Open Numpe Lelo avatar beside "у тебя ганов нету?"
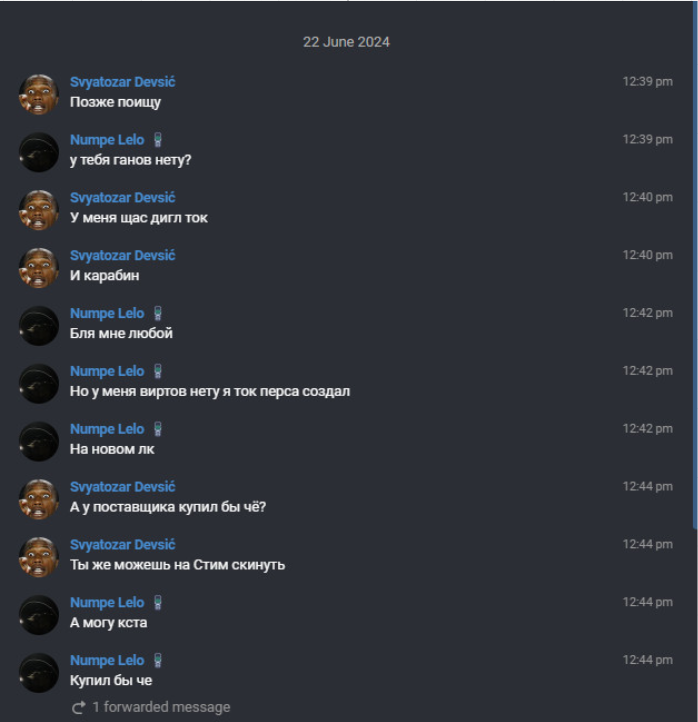The width and height of the screenshot is (698, 722). pyautogui.click(x=39, y=152)
